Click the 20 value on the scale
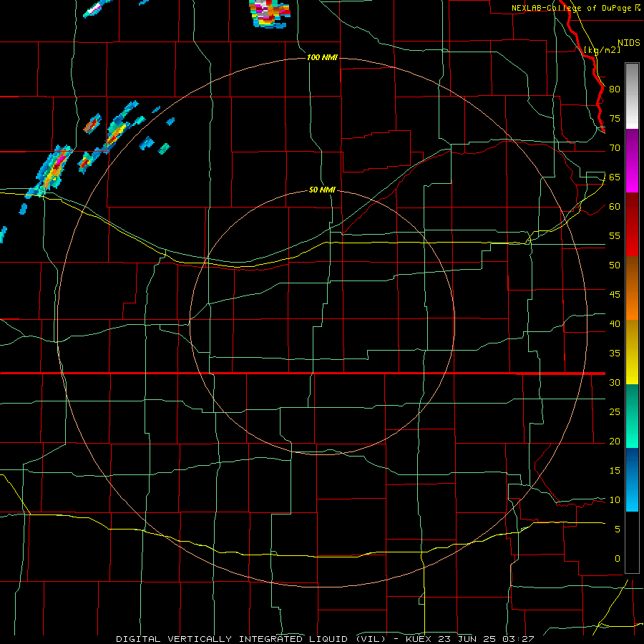The width and height of the screenshot is (644, 644). click(615, 441)
